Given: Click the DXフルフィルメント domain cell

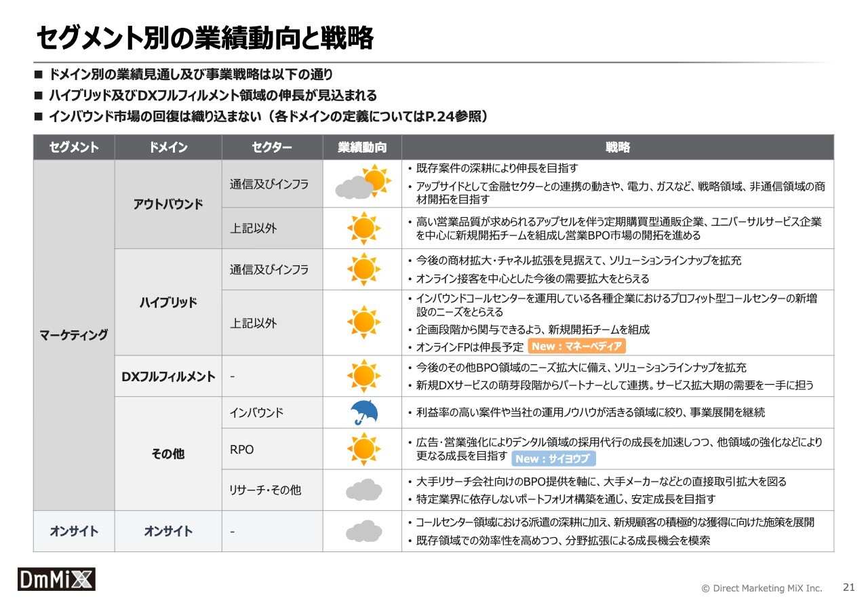Looking at the screenshot, I should (168, 376).
